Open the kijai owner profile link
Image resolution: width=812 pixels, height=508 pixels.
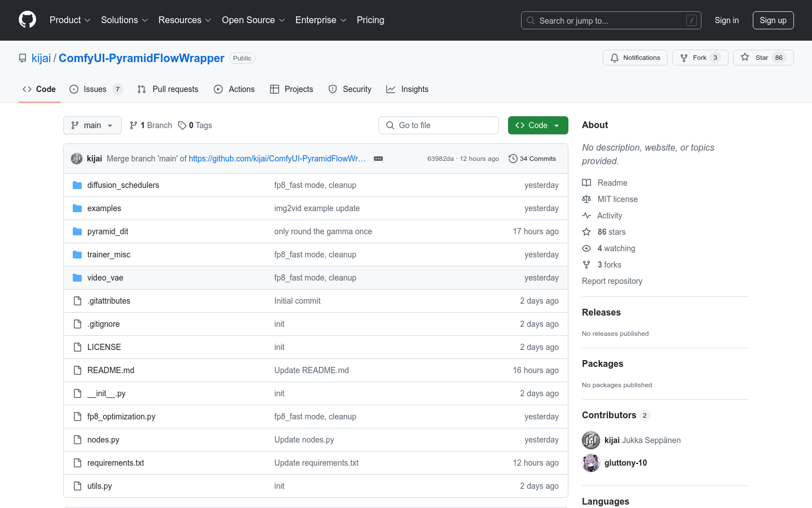pos(41,58)
